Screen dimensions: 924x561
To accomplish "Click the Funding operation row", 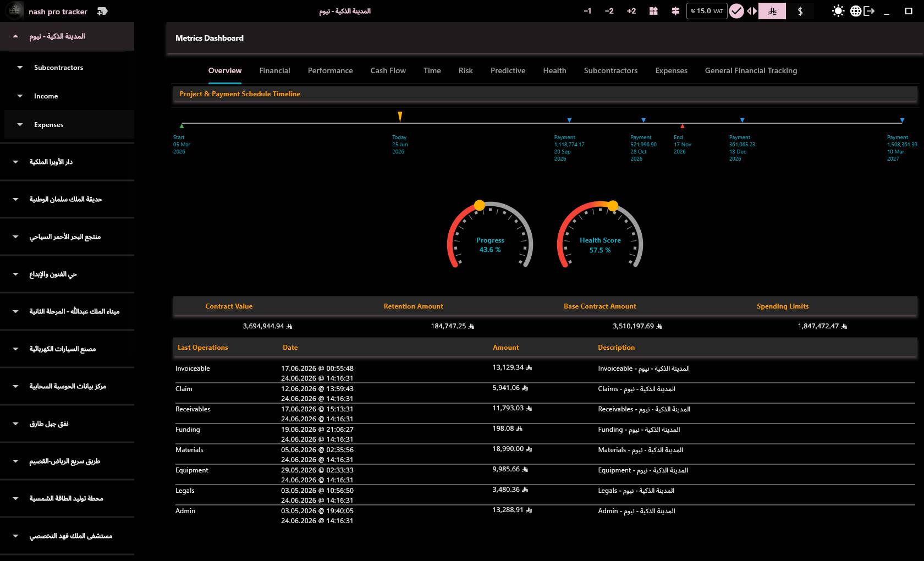I will 544,434.
